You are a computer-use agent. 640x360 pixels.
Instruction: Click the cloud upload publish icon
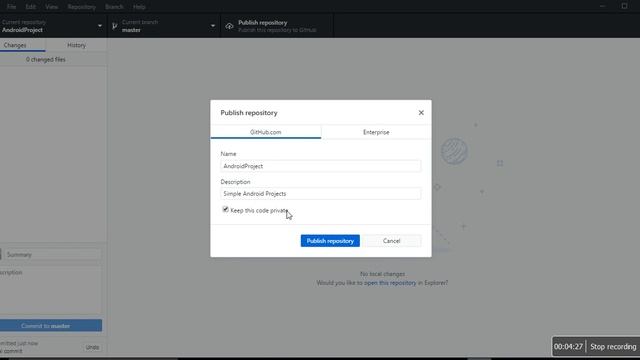[x=229, y=26]
